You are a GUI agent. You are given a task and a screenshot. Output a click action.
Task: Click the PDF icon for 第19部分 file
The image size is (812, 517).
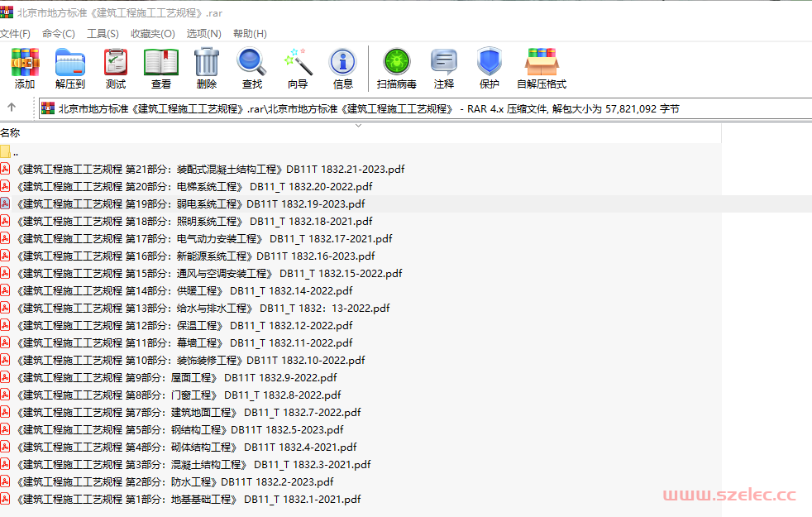[5, 203]
